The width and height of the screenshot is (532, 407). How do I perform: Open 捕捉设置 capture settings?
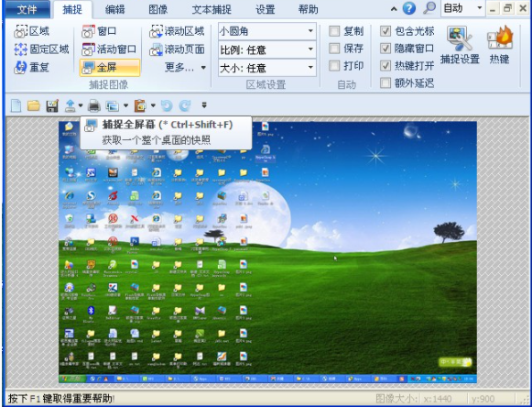click(x=460, y=45)
